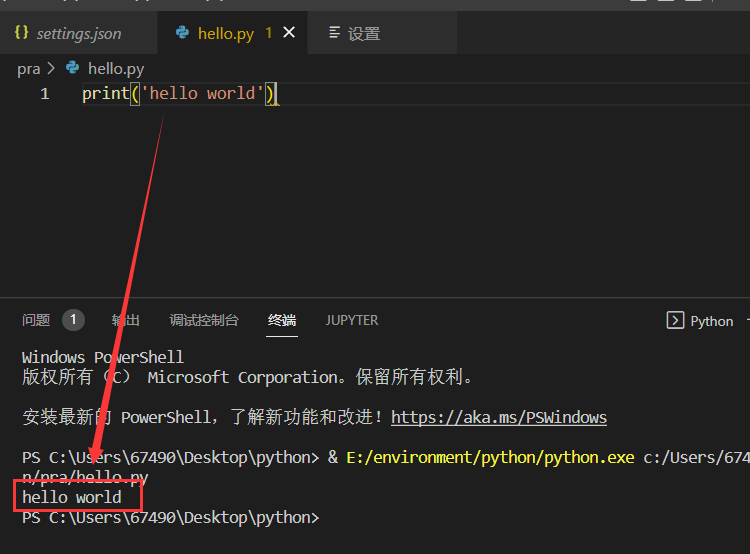Place cursor in print('hello world') code line
This screenshot has width=750, height=554.
click(x=180, y=93)
